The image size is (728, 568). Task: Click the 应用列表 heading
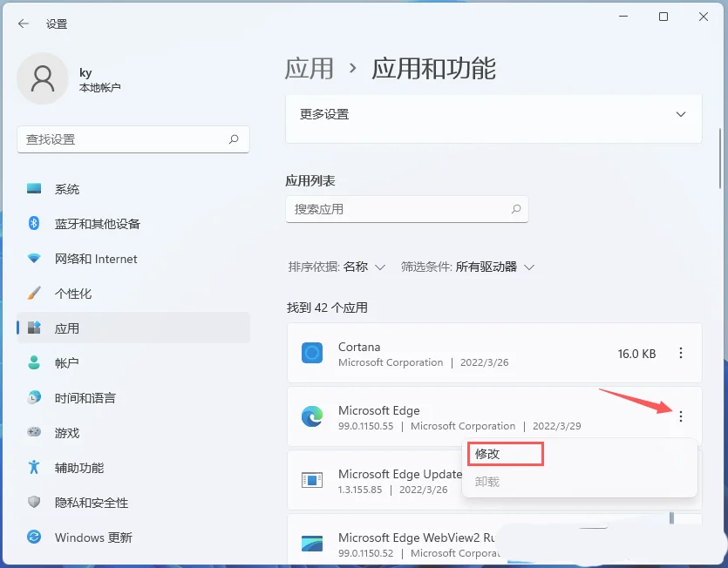tap(310, 180)
